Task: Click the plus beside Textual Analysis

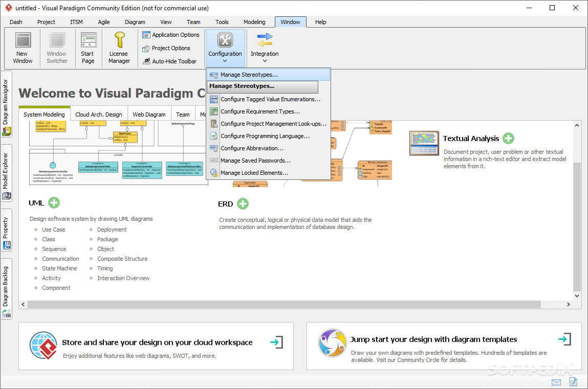Action: [x=509, y=139]
